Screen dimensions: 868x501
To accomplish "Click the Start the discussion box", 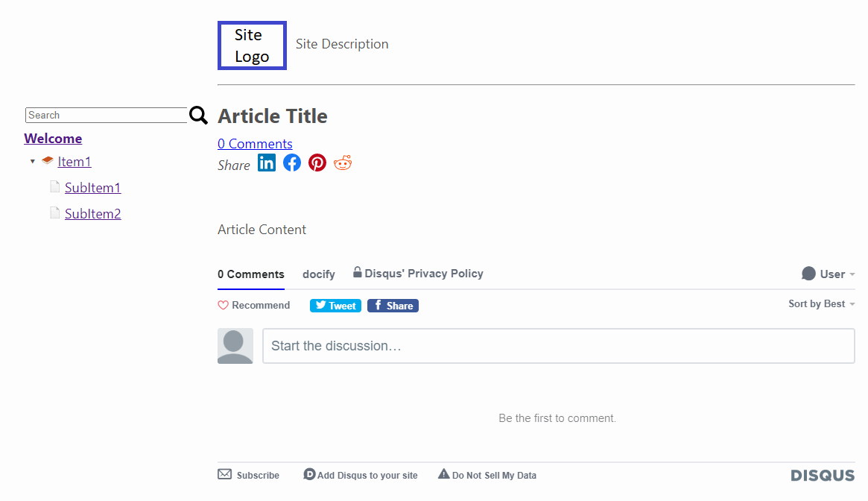I will [559, 346].
